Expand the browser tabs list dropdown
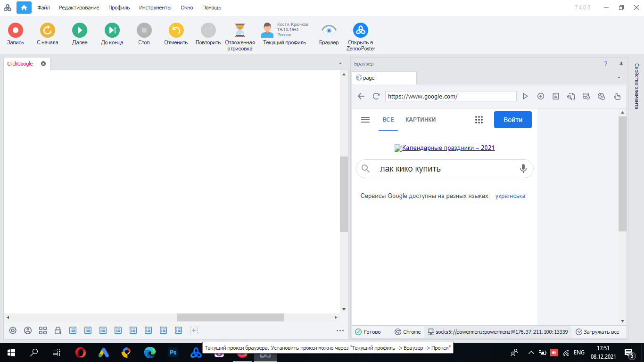 [x=619, y=77]
